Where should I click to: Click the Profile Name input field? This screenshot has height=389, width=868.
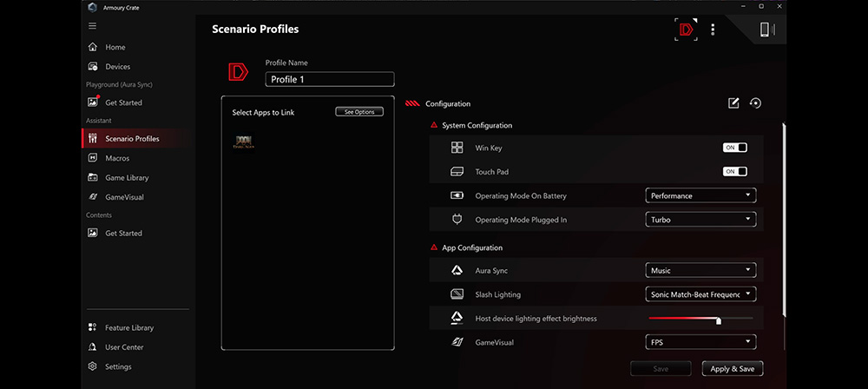point(330,79)
